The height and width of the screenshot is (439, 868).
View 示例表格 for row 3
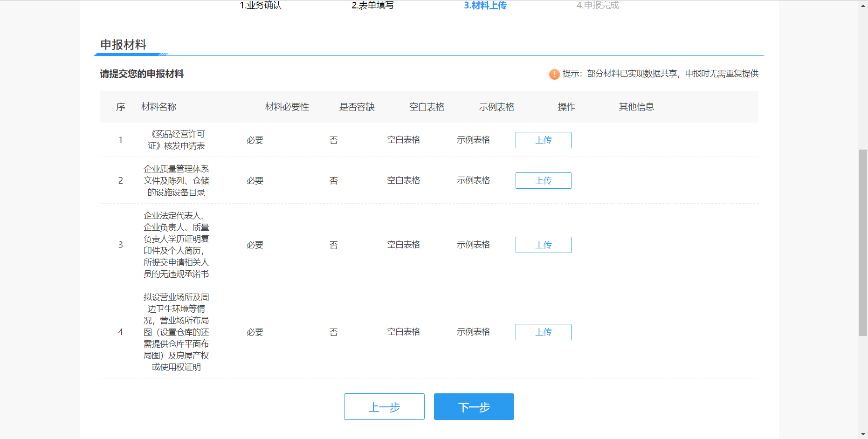tap(473, 245)
